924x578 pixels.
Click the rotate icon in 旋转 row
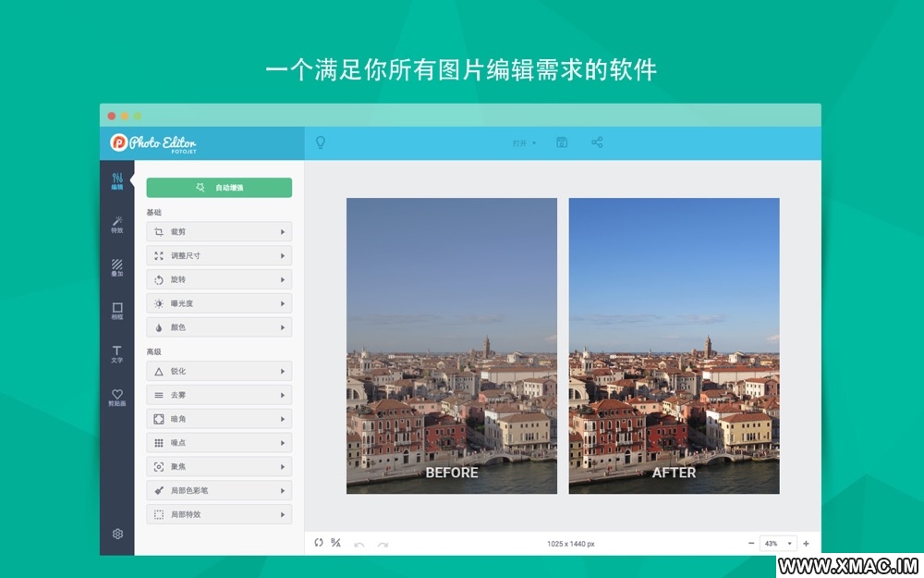(159, 279)
